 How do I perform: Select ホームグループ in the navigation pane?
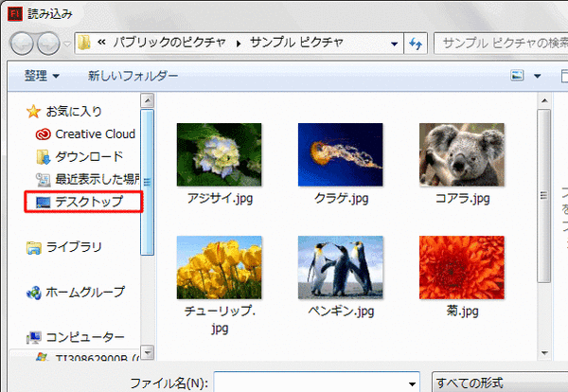(x=85, y=292)
